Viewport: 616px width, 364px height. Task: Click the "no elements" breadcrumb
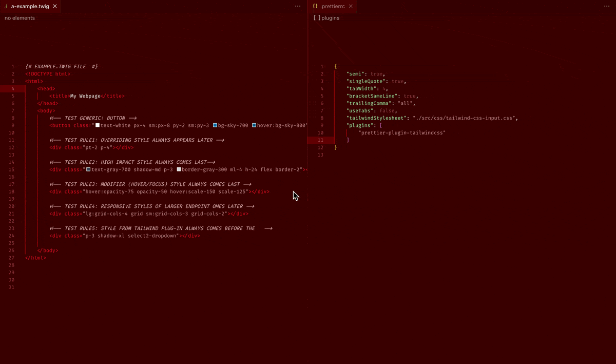click(x=20, y=18)
